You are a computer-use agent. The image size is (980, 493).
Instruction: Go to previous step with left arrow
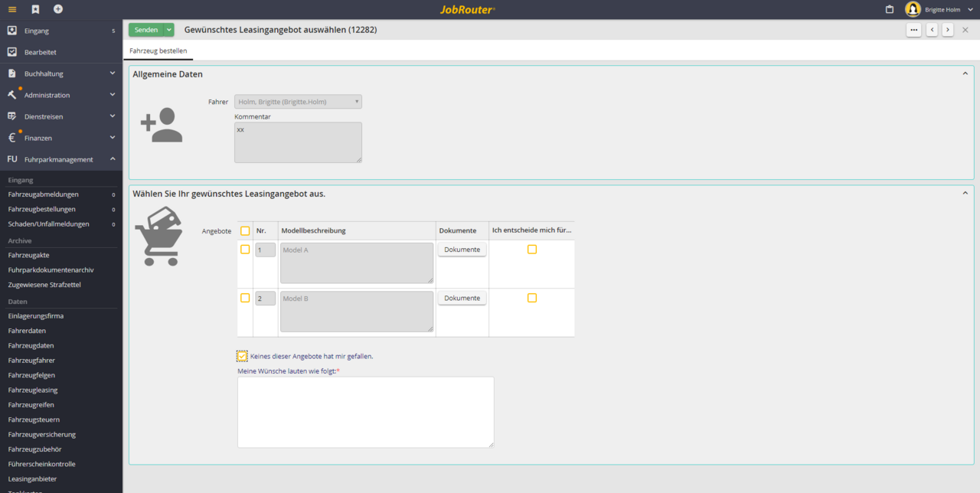click(x=932, y=30)
